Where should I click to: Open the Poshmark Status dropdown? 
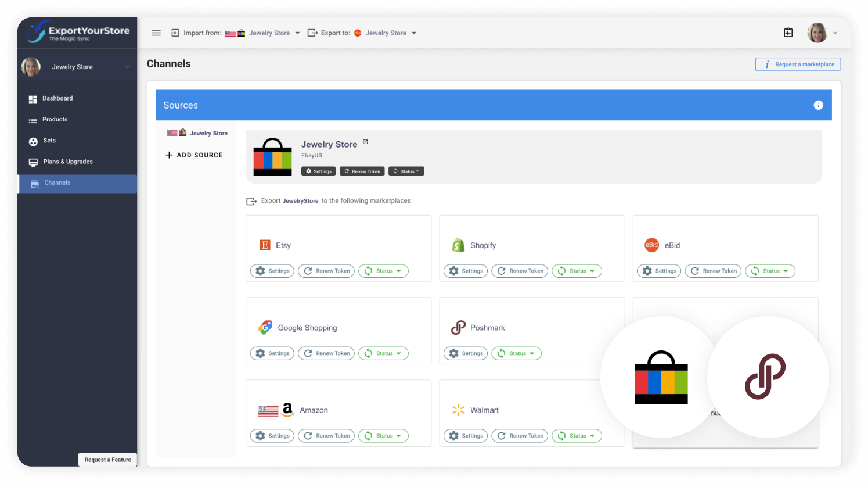(x=516, y=353)
